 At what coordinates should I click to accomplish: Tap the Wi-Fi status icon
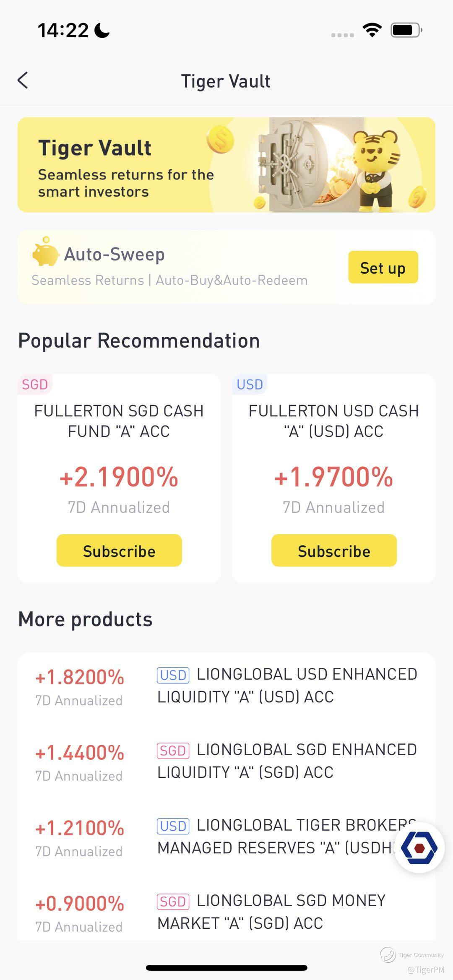[372, 30]
